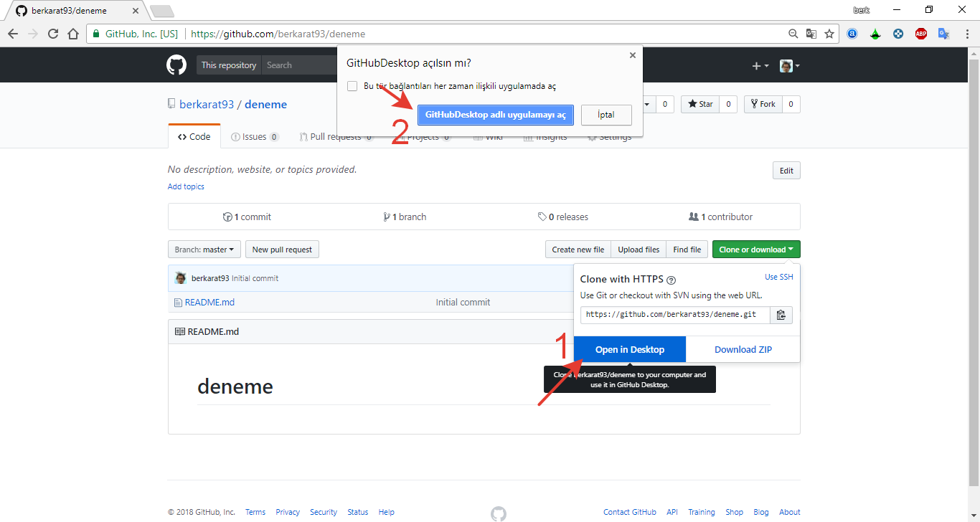This screenshot has height=522, width=980.
Task: Click the translate page icon in address bar
Action: click(811, 34)
